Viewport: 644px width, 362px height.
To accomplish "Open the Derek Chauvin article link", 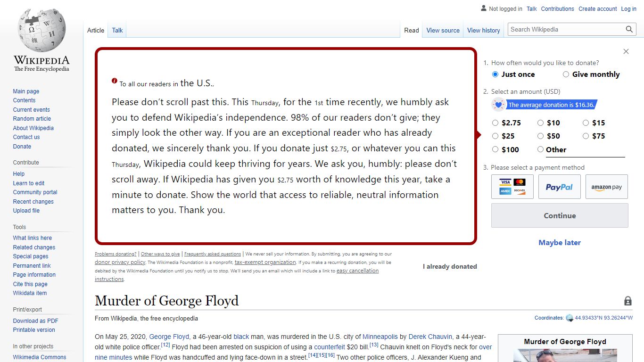I will point(430,337).
